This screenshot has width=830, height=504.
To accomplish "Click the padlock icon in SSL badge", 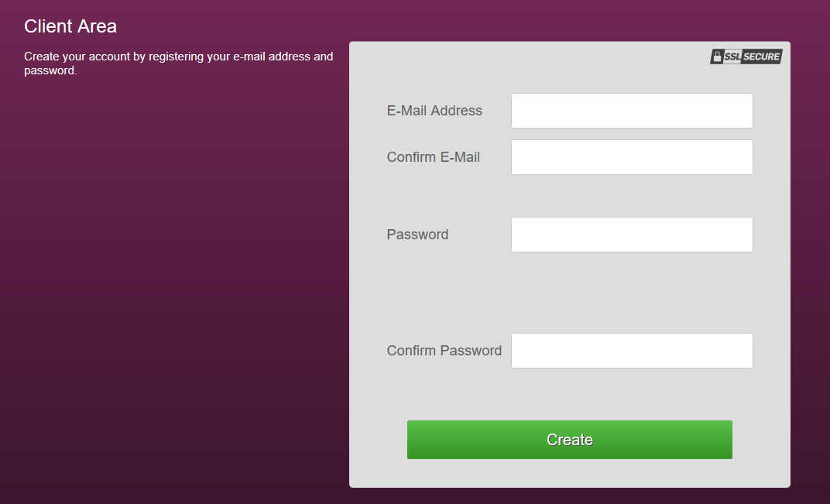I will [717, 57].
